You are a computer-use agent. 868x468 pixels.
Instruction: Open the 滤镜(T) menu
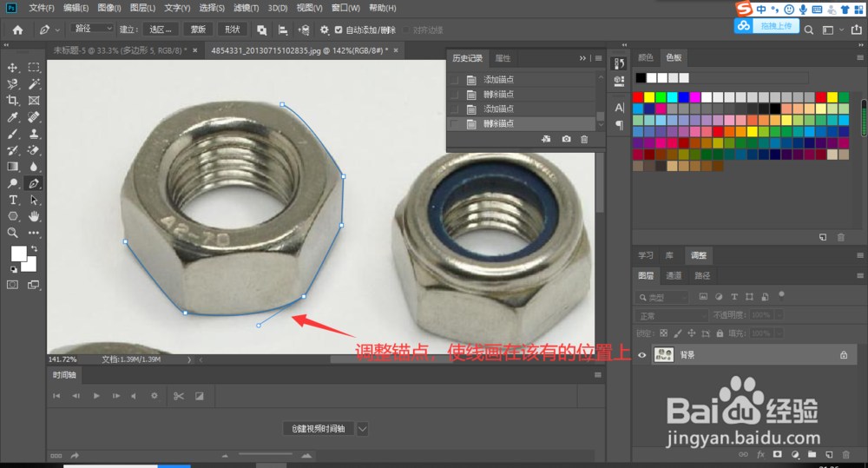point(247,9)
